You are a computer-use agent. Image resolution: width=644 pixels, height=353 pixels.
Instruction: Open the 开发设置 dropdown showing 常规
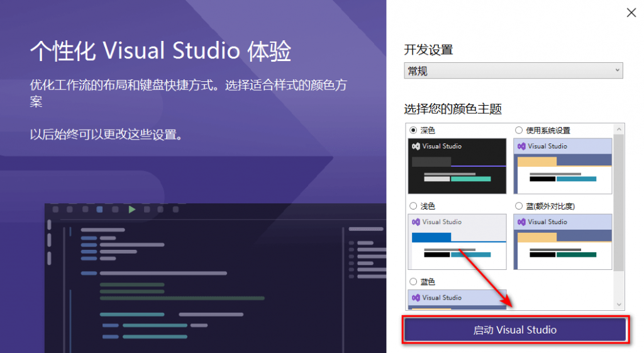click(513, 70)
